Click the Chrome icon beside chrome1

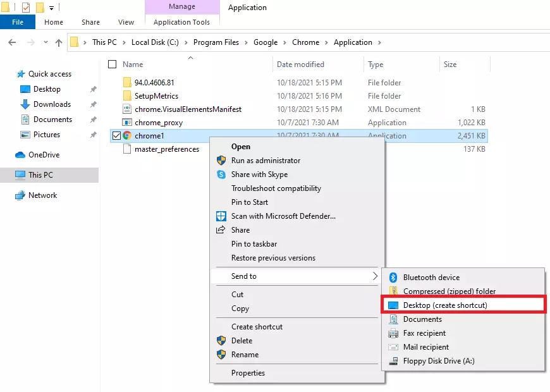coord(127,135)
